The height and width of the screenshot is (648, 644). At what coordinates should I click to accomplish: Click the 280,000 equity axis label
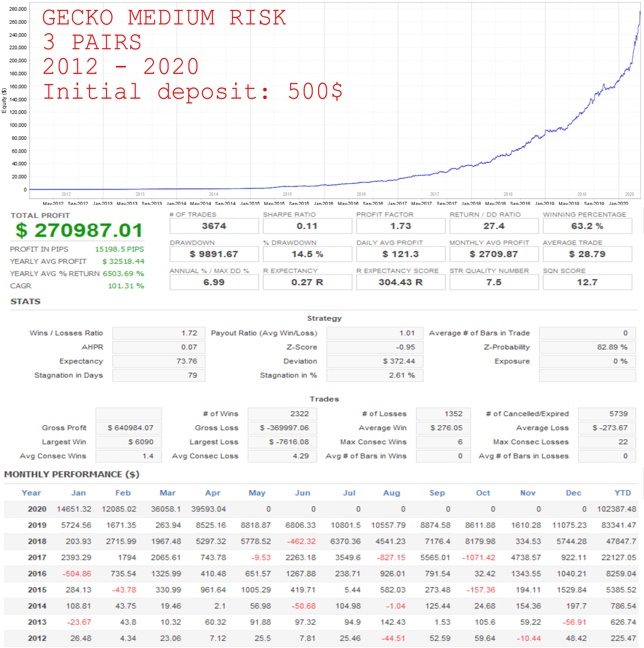coord(18,9)
